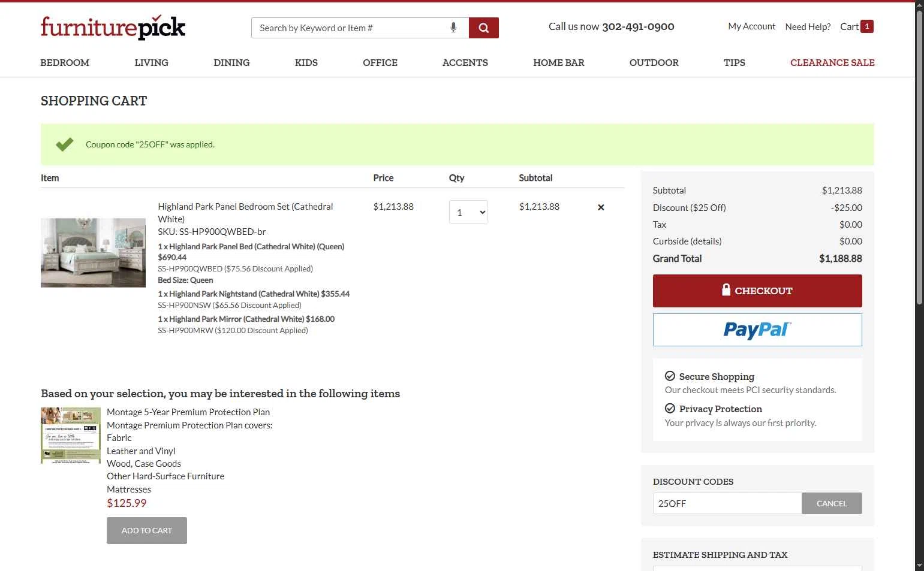This screenshot has height=571, width=924.
Task: Click the bedroom set product thumbnail
Action: point(93,253)
